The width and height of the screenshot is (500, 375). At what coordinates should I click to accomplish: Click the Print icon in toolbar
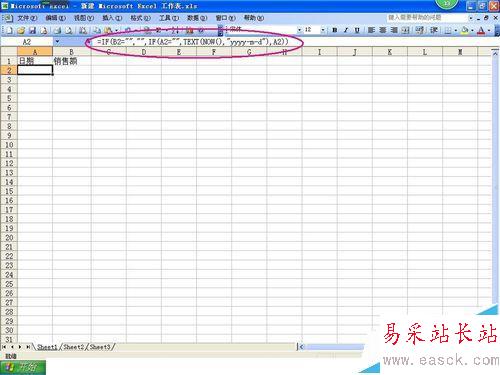(x=57, y=30)
